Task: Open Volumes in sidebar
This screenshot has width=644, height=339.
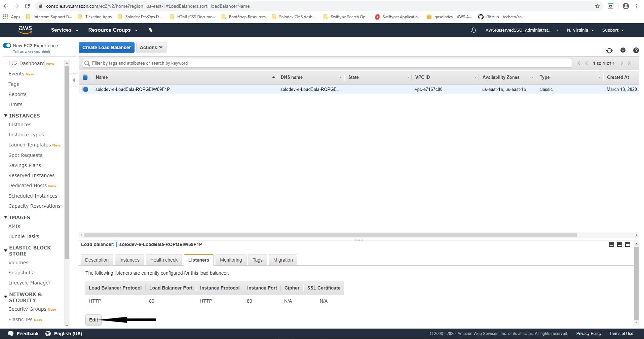Action: coord(18,263)
